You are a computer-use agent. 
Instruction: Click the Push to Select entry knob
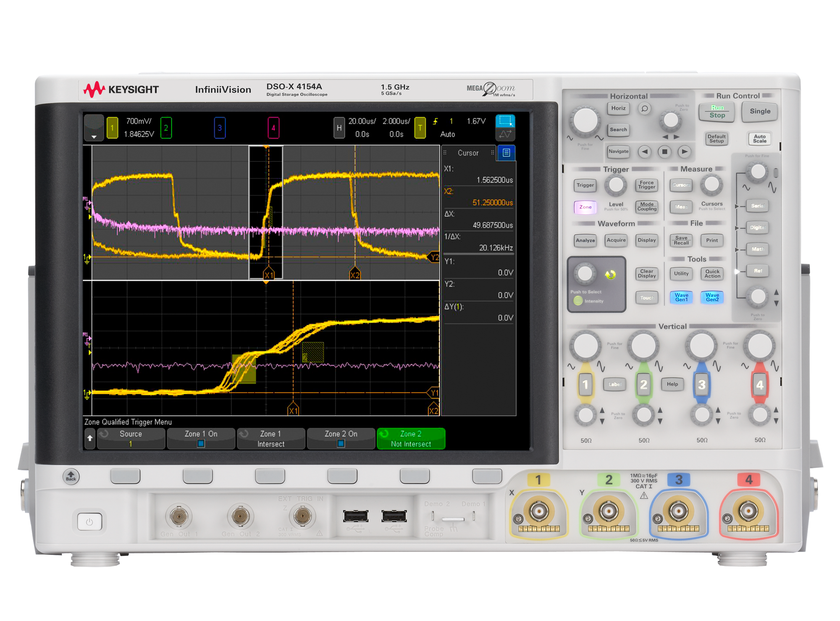pos(585,274)
